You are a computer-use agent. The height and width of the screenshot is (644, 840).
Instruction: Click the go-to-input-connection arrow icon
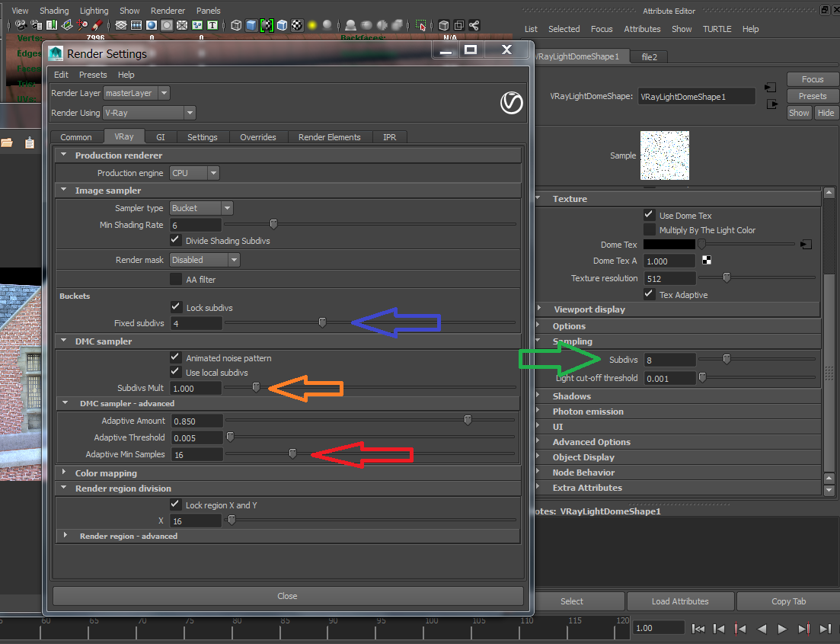pos(771,88)
